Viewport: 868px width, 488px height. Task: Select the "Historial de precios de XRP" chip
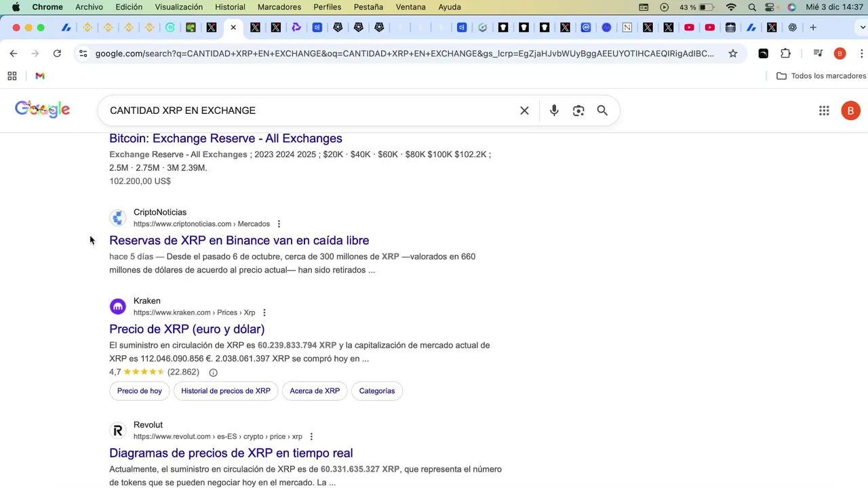[x=226, y=391]
